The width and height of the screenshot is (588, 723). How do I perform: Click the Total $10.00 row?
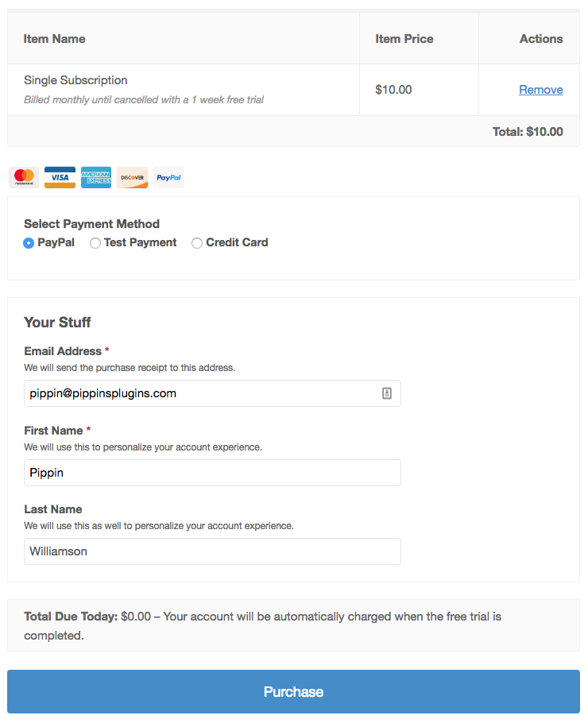(x=293, y=131)
